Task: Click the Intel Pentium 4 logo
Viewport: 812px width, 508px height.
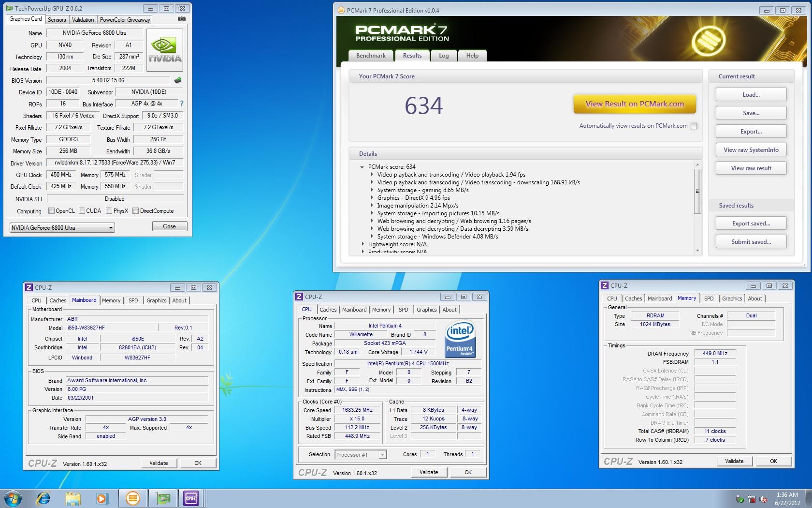Action: pyautogui.click(x=460, y=340)
